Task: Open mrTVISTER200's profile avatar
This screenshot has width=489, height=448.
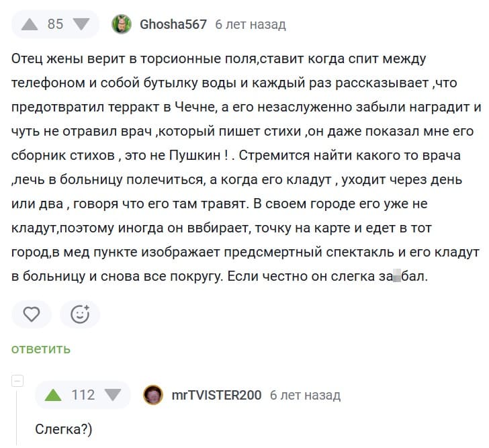Action: (154, 395)
